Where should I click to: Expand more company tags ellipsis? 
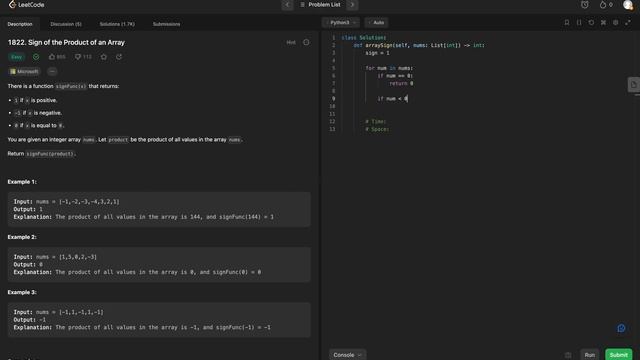pyautogui.click(x=52, y=71)
